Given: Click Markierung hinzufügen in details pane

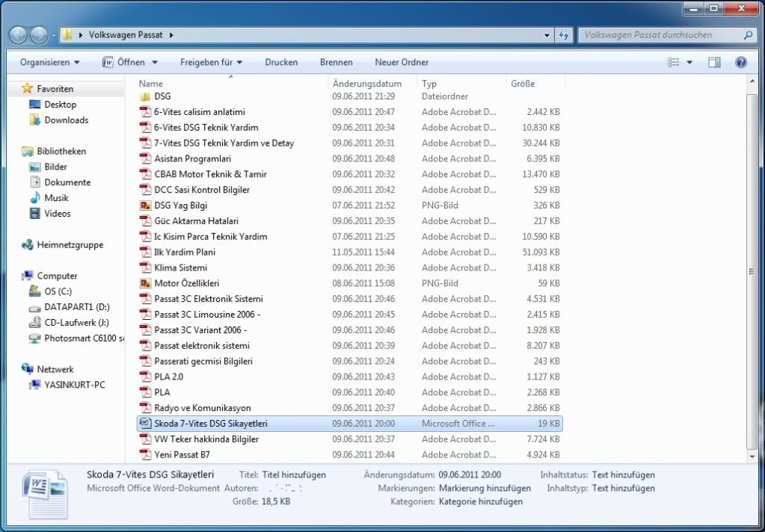Looking at the screenshot, I should (x=485, y=488).
